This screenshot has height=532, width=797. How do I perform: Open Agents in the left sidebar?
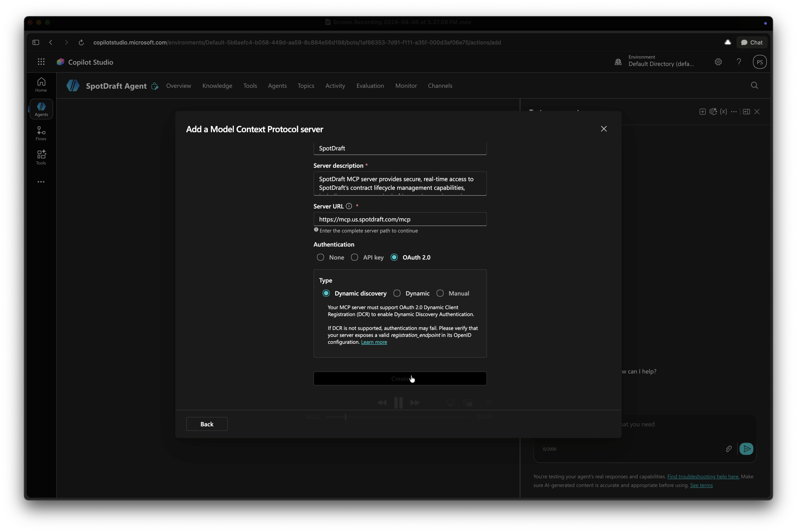pyautogui.click(x=41, y=109)
